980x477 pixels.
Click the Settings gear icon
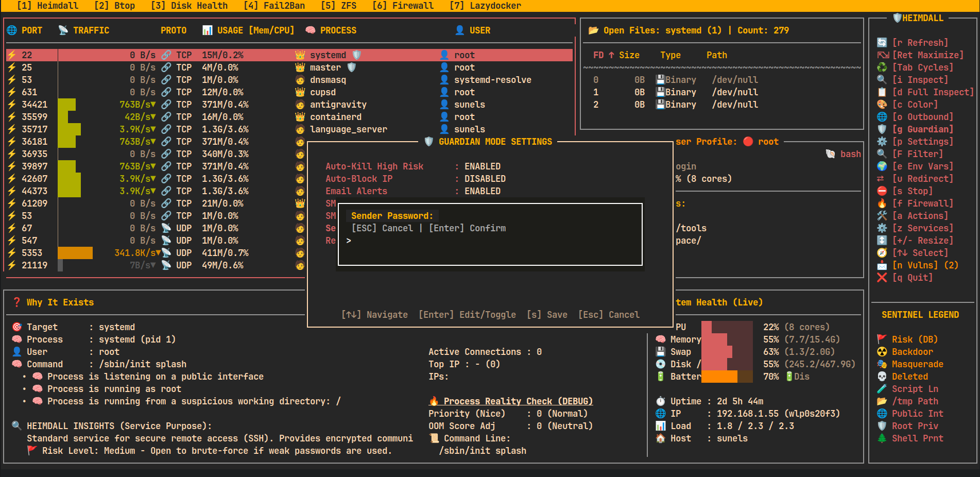pos(882,142)
